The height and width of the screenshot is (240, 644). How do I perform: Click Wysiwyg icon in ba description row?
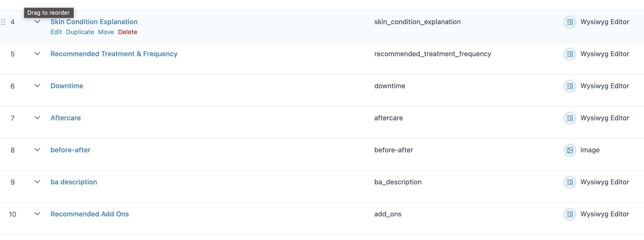(x=570, y=182)
